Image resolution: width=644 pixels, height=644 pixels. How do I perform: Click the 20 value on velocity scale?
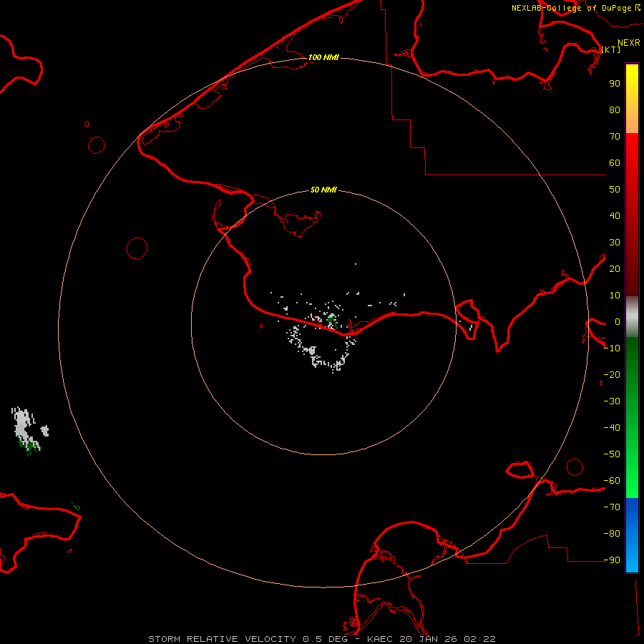(615, 268)
